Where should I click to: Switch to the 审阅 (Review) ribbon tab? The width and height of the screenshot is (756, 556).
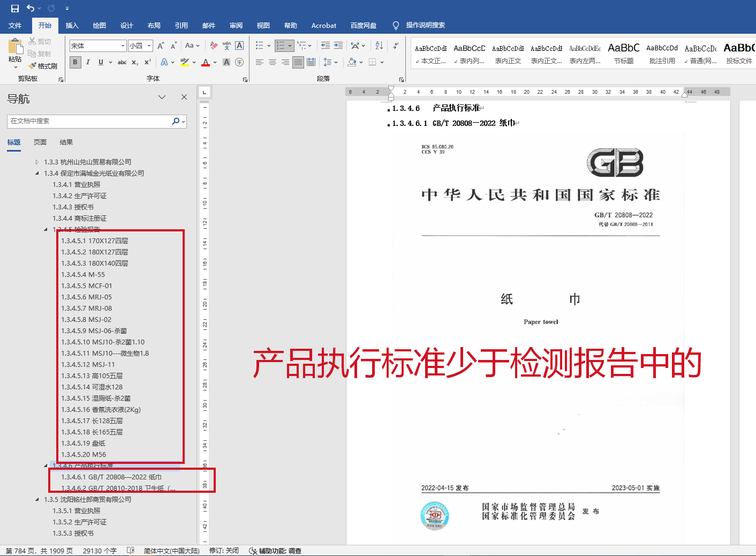(236, 25)
